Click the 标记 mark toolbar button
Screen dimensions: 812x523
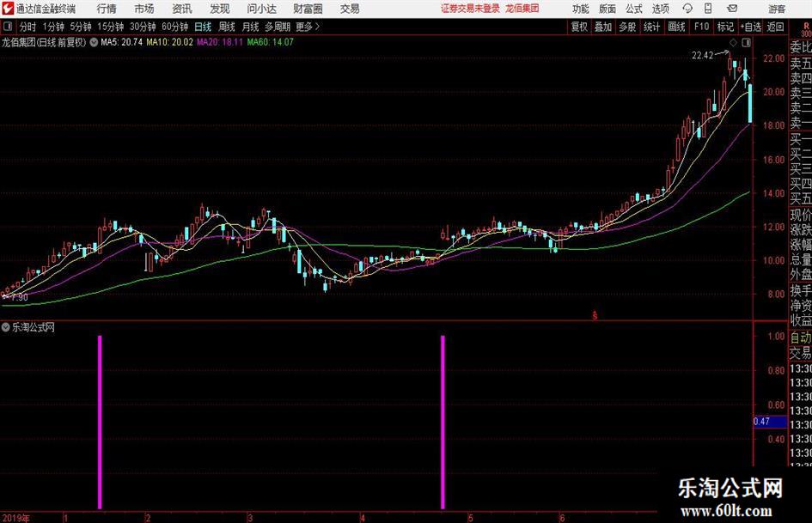pyautogui.click(x=725, y=27)
